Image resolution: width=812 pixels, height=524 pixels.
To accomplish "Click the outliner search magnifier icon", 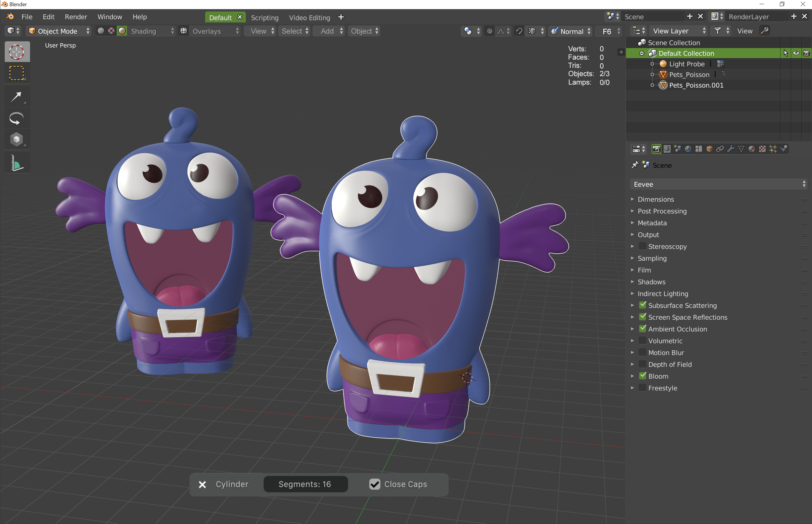I will (x=764, y=31).
